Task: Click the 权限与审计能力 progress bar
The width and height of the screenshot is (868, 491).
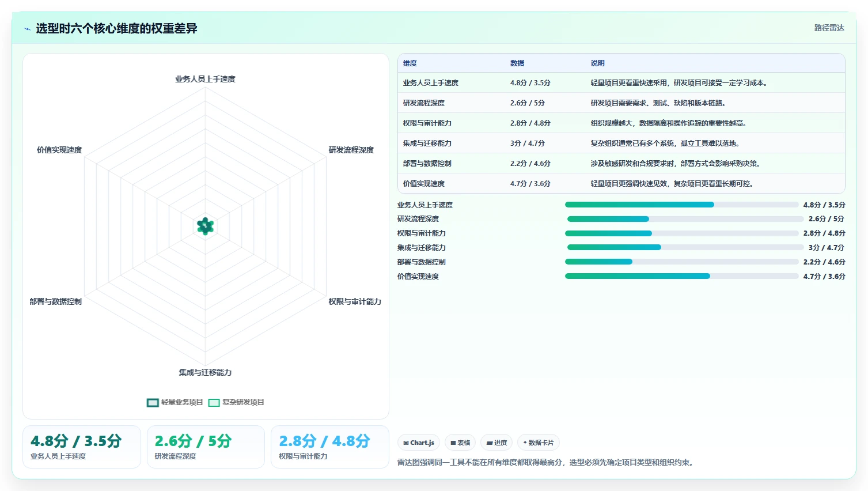Action: 682,233
